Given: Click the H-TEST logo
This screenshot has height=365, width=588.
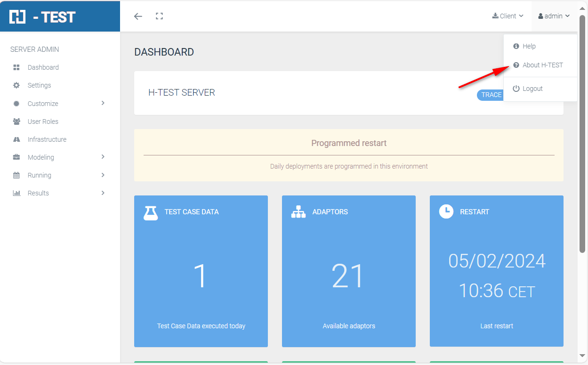Looking at the screenshot, I should click(x=42, y=17).
